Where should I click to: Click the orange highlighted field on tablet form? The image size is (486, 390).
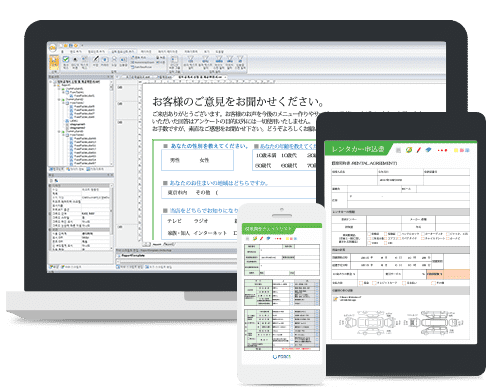pos(448,274)
